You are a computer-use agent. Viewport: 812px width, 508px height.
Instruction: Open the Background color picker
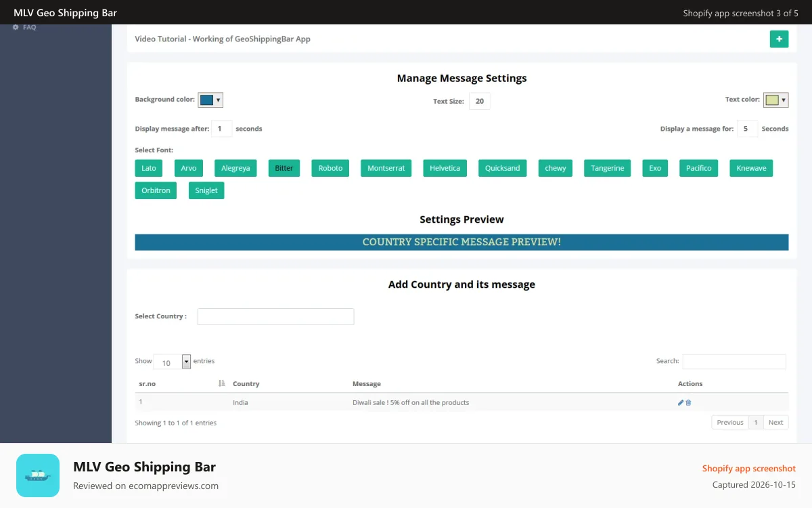point(210,100)
